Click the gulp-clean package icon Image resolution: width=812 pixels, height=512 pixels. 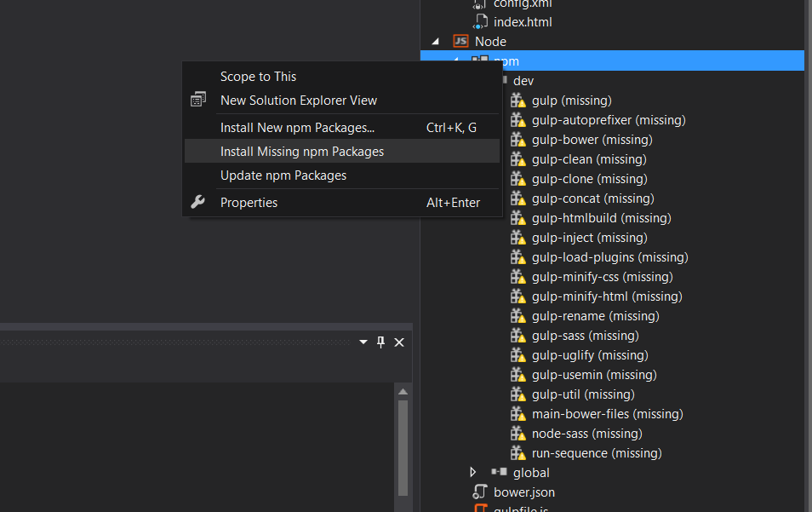point(518,159)
